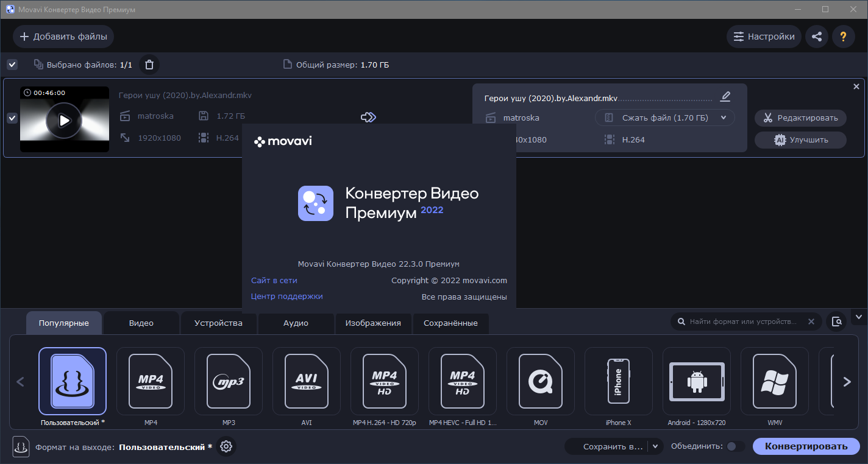Choose the MP3 format preset
This screenshot has width=868, height=464.
coord(229,381)
